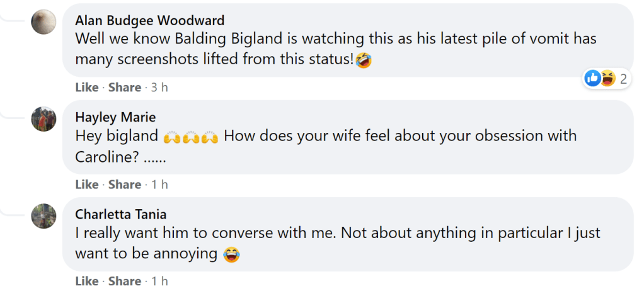Click the 1 h timestamp on Hayley's comment
The image size is (644, 291).
(159, 185)
